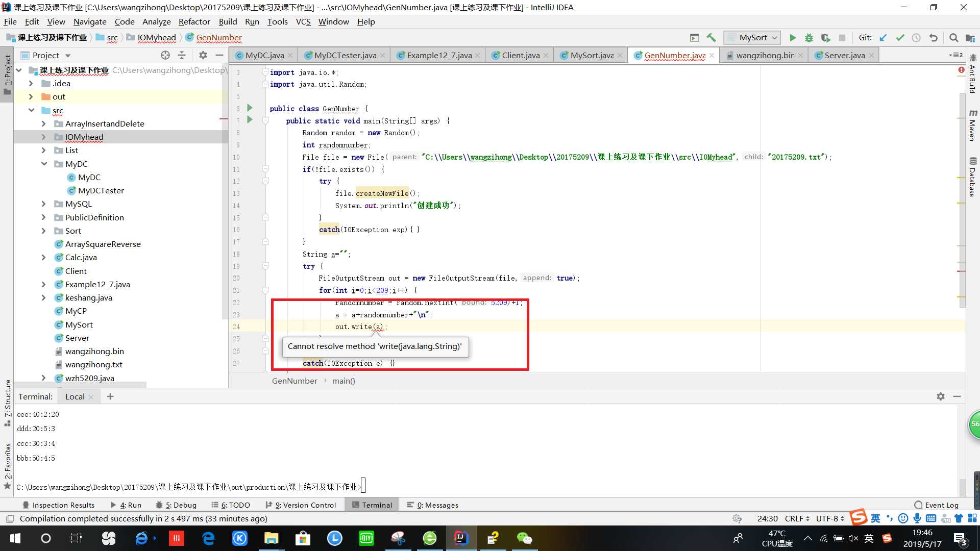Screen dimensions: 980x551
Task: Run main method from gutter line 7
Action: [250, 120]
